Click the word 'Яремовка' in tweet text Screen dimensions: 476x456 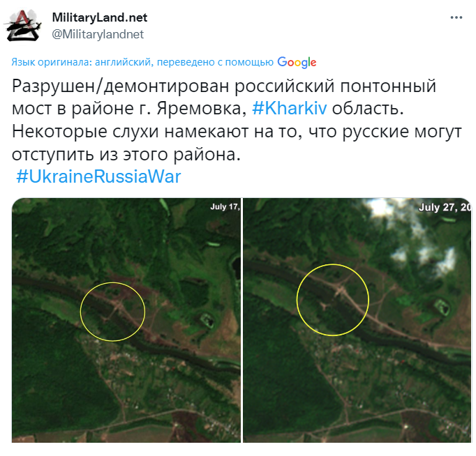pyautogui.click(x=202, y=108)
